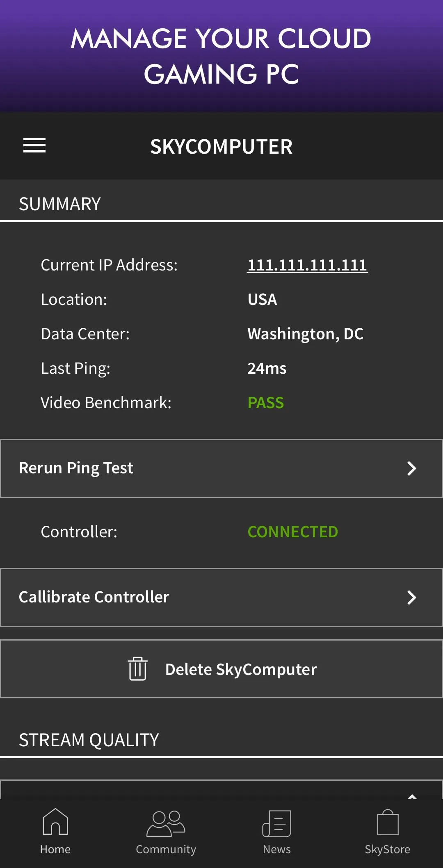Click the trash can icon
This screenshot has height=868, width=443.
[138, 669]
